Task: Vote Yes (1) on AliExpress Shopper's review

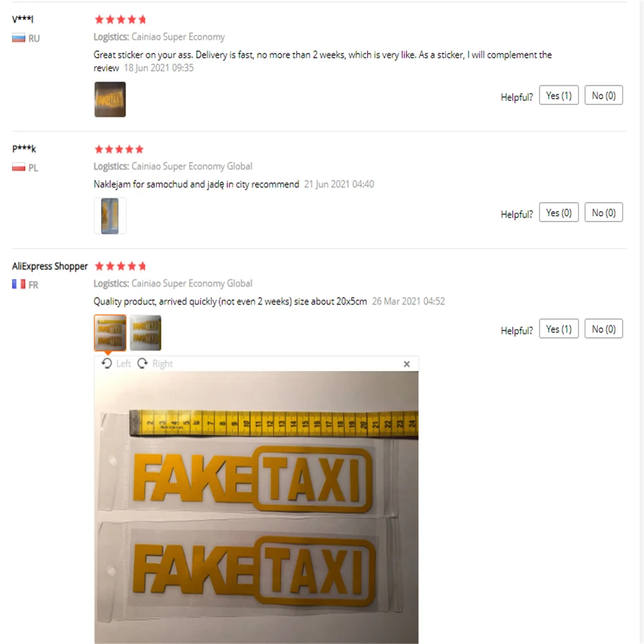Action: coord(558,328)
